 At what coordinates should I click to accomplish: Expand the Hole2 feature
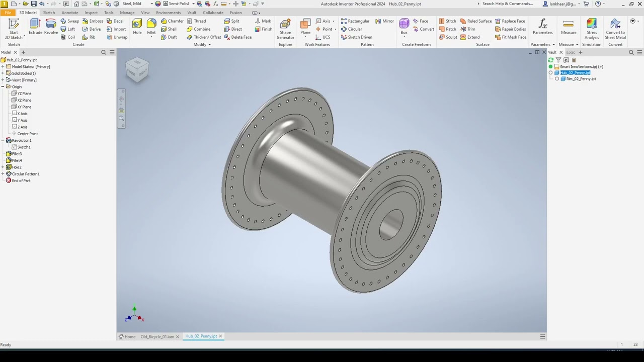pyautogui.click(x=3, y=167)
